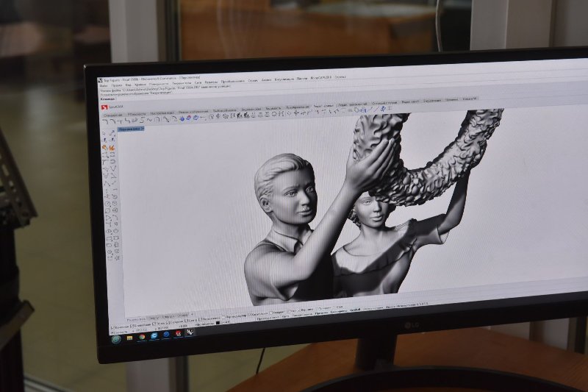Add a viewport tab with plus button
This screenshot has height=392, width=588.
(193, 314)
